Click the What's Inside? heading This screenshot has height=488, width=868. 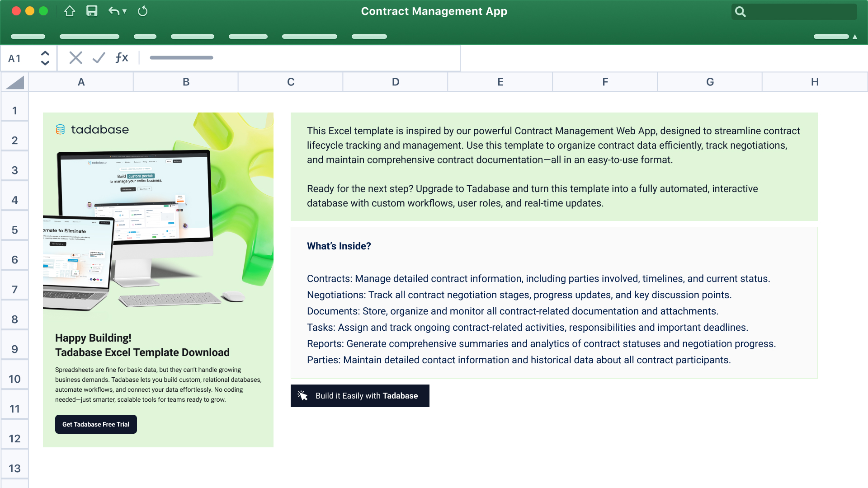[x=339, y=246]
